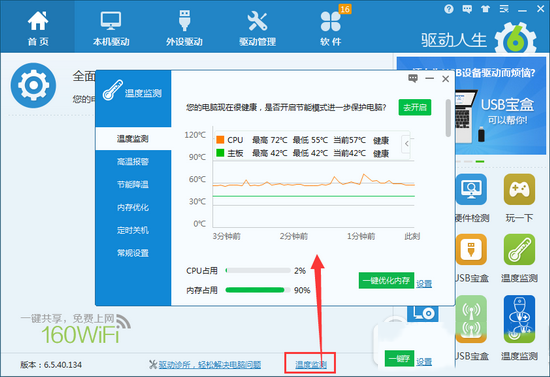Click the CPU 最高 72℃ reading

pos(269,140)
